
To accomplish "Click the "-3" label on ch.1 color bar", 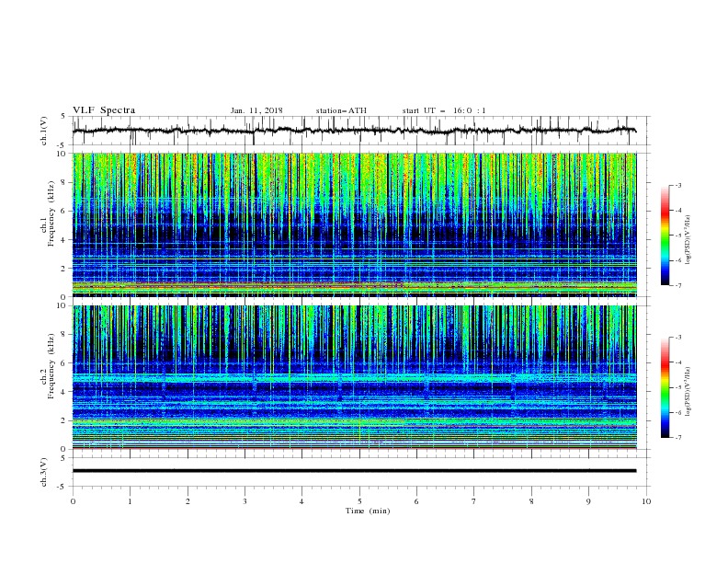I will pos(677,185).
